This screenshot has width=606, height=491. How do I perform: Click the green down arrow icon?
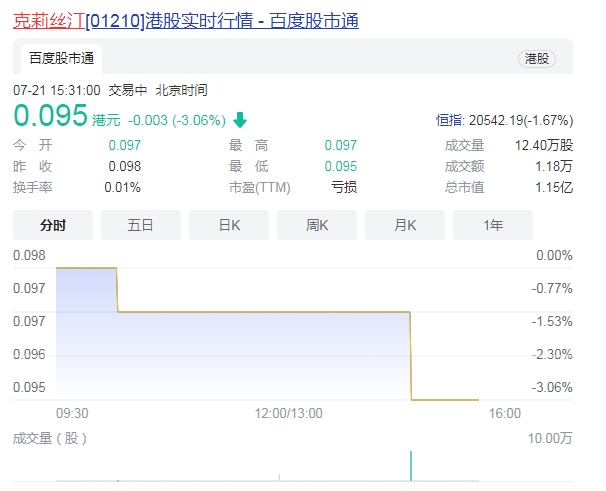240,120
